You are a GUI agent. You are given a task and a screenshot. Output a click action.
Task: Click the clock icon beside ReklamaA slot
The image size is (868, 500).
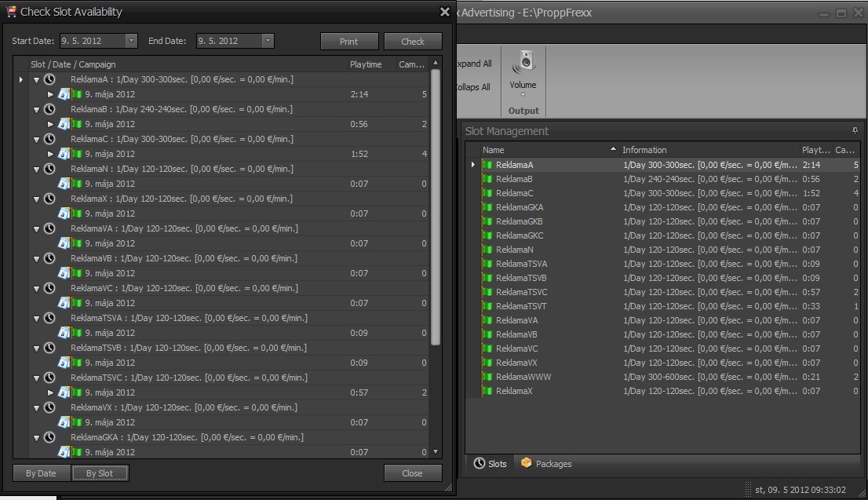point(49,79)
